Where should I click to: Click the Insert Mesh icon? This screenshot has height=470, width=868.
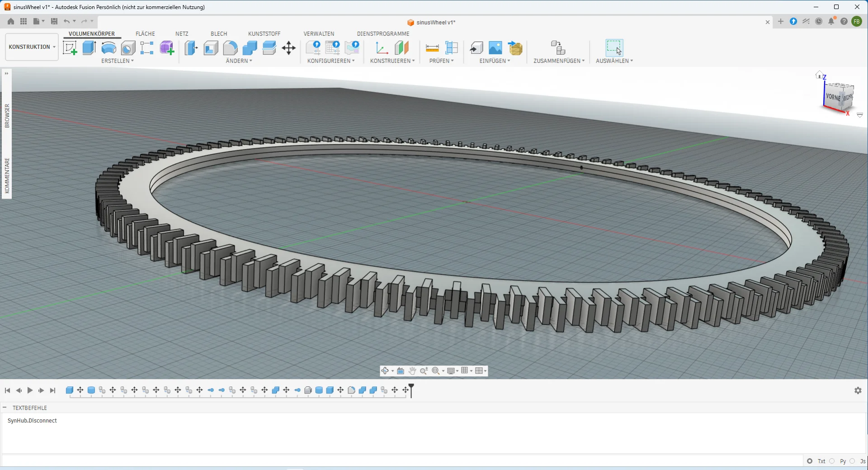pyautogui.click(x=515, y=48)
